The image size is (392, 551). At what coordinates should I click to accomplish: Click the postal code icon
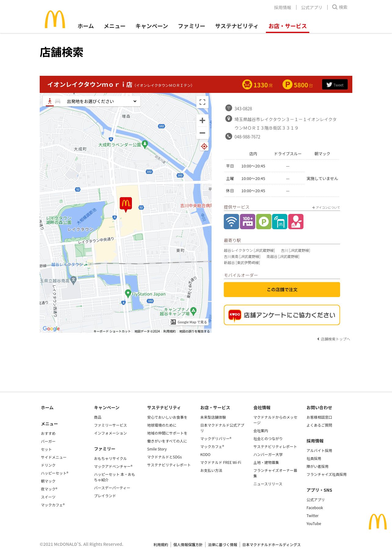click(x=229, y=108)
